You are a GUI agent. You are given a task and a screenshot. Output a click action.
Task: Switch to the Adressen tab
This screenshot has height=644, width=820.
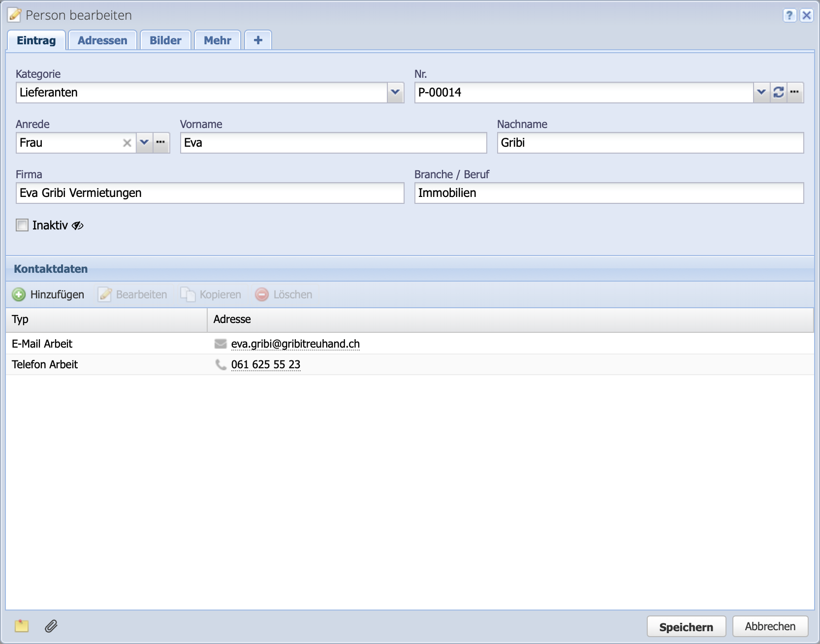pos(102,40)
